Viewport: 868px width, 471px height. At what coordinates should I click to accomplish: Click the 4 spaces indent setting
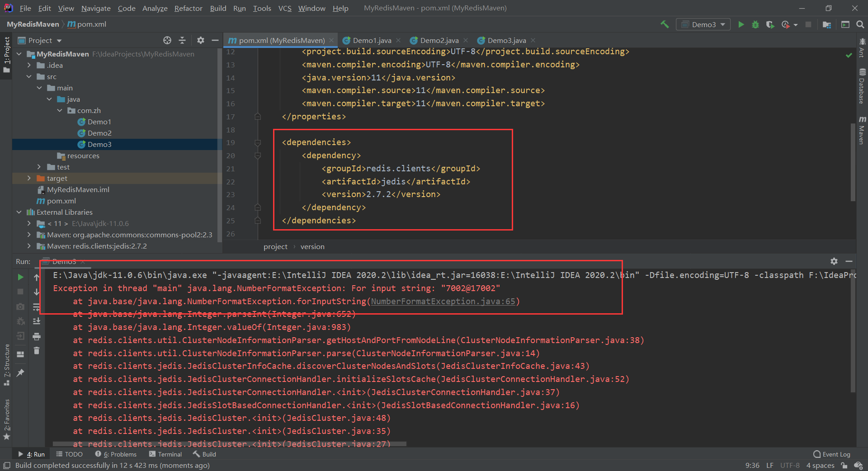[820, 466]
